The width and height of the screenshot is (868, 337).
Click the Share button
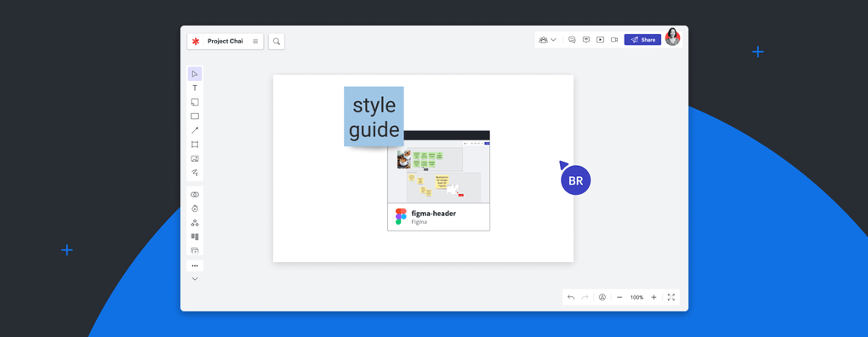pyautogui.click(x=642, y=40)
